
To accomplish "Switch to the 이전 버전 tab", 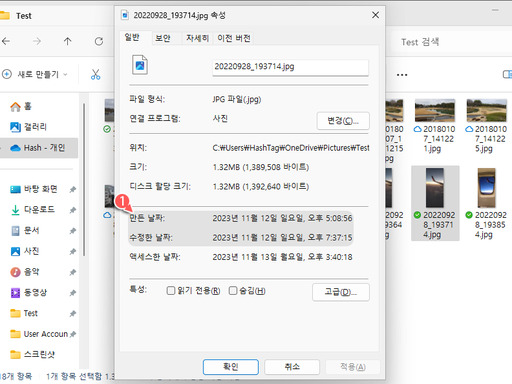I will (x=234, y=38).
